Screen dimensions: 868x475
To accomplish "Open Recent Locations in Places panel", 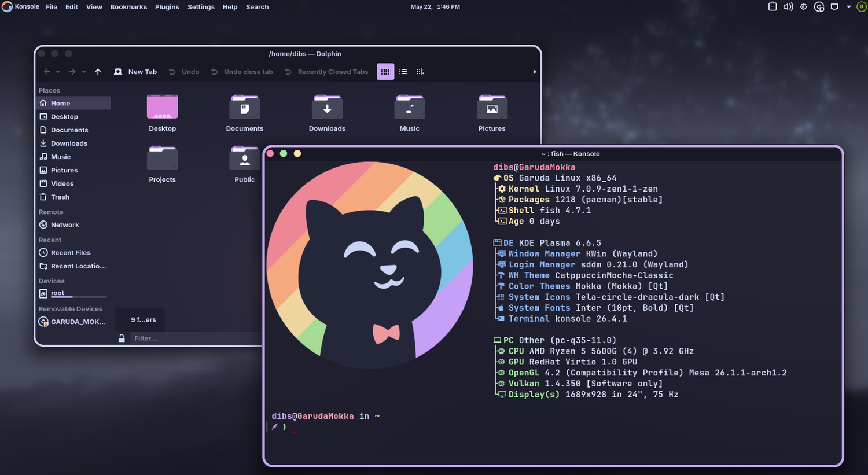I will (x=73, y=266).
